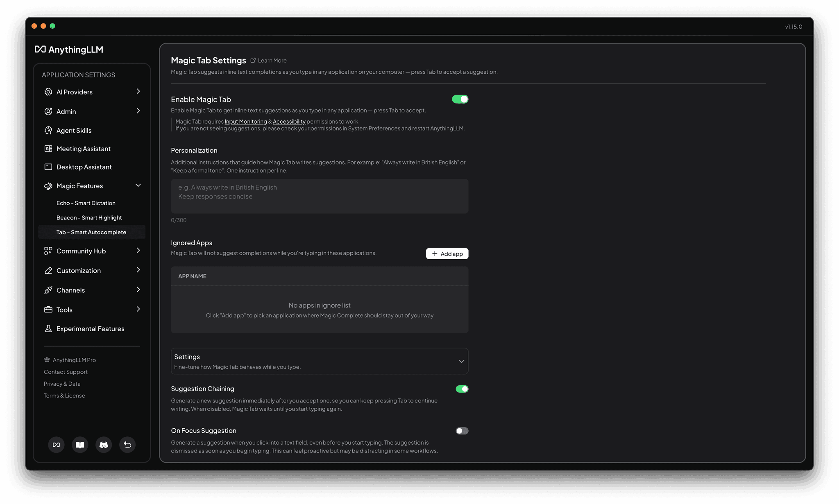The image size is (839, 504).
Task: Click the AnythingLLM logo icon
Action: (40, 49)
